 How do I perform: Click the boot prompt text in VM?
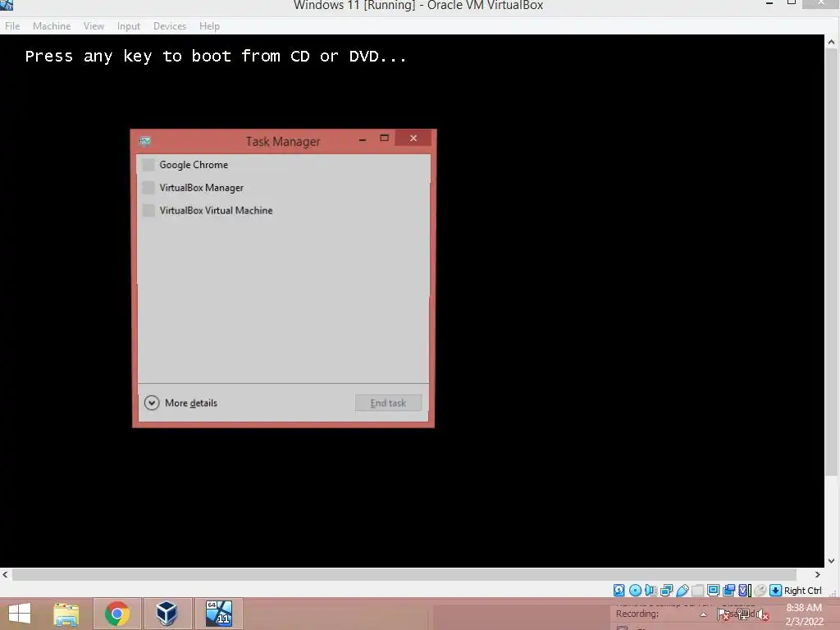(216, 56)
